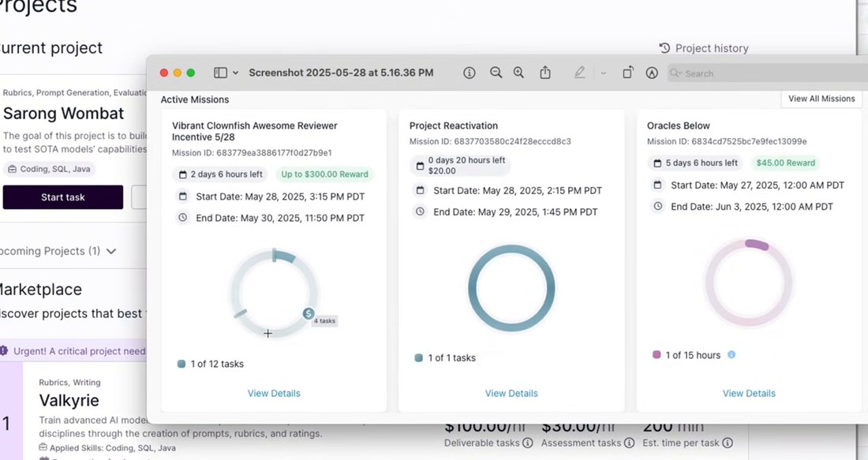Click the 1 of 12 tasks legend
This screenshot has width=868, height=460.
click(211, 364)
